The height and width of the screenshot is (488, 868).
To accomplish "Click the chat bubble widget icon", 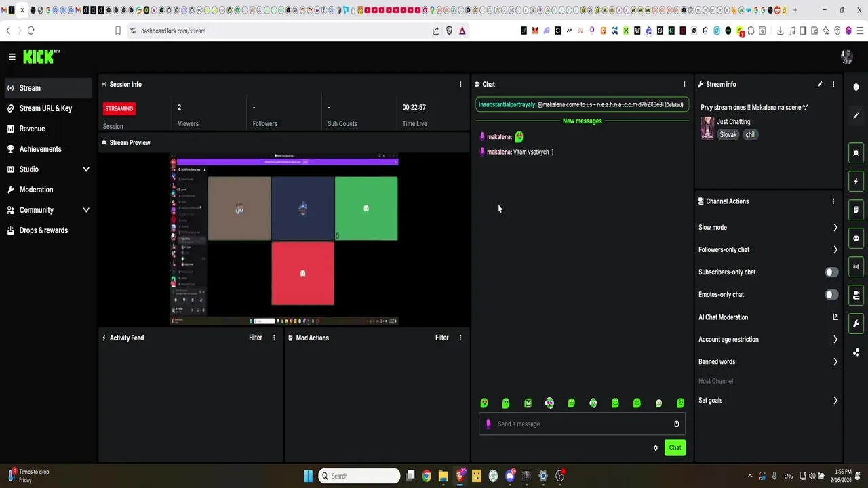I will (856, 239).
